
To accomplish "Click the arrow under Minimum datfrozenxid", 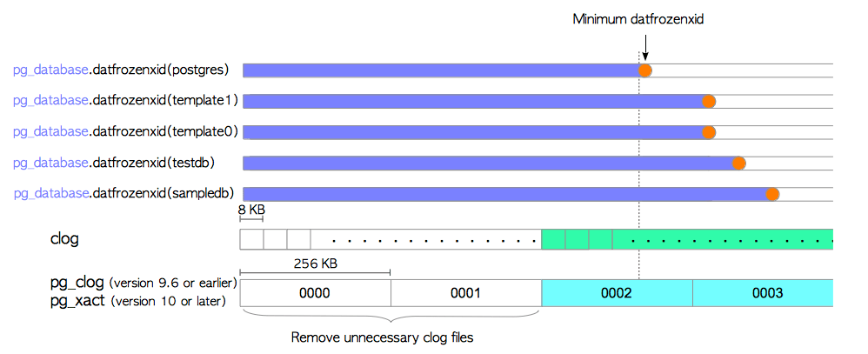I will [644, 52].
